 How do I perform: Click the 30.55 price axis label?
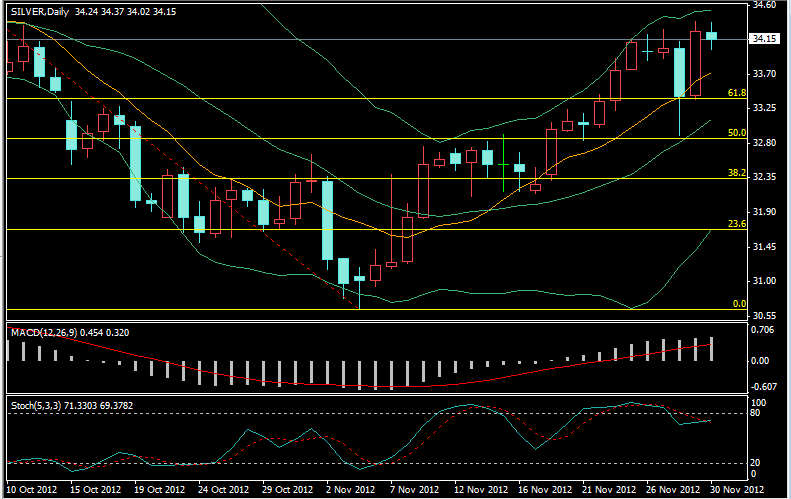(x=764, y=316)
